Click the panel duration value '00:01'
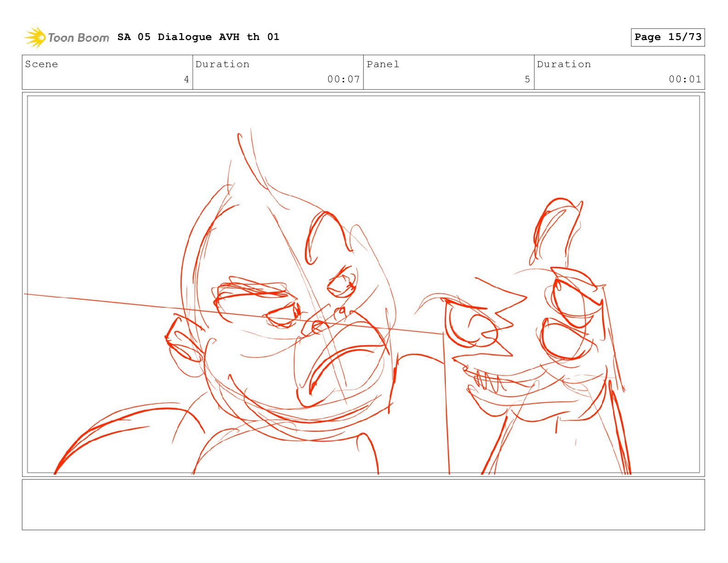This screenshot has height=563, width=728. coord(685,79)
